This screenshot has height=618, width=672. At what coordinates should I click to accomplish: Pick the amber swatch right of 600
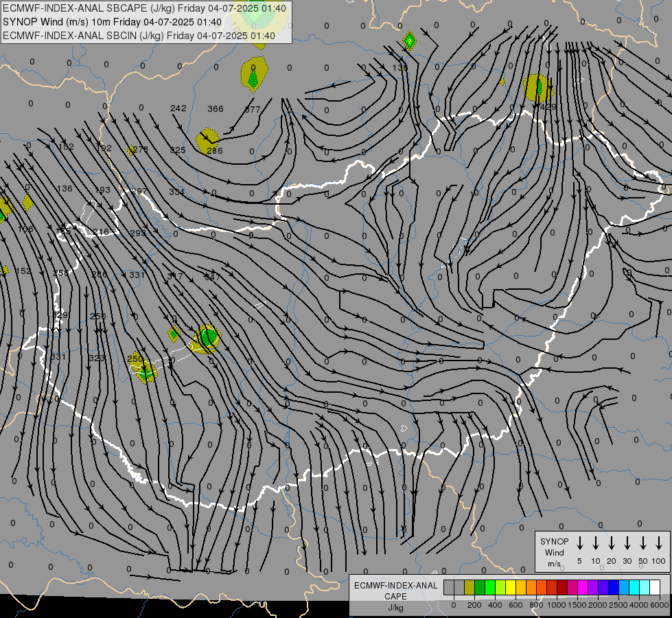(521, 587)
